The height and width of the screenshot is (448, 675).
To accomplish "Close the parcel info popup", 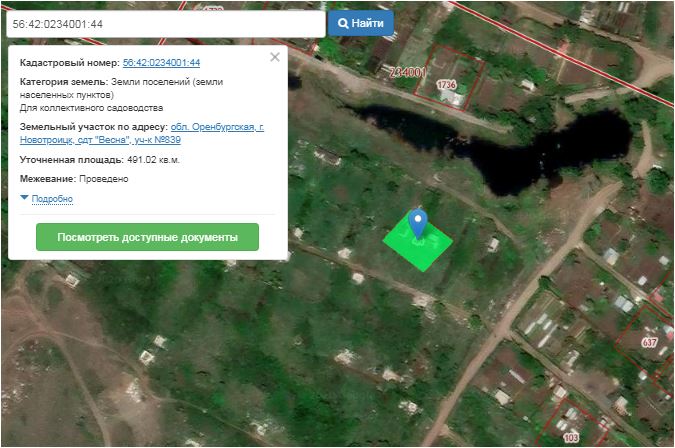I will tap(275, 57).
